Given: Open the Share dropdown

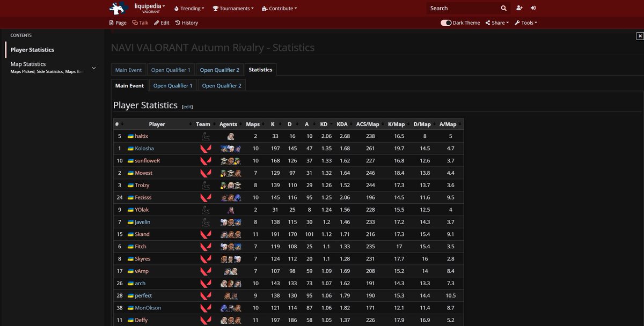Looking at the screenshot, I should [x=497, y=23].
